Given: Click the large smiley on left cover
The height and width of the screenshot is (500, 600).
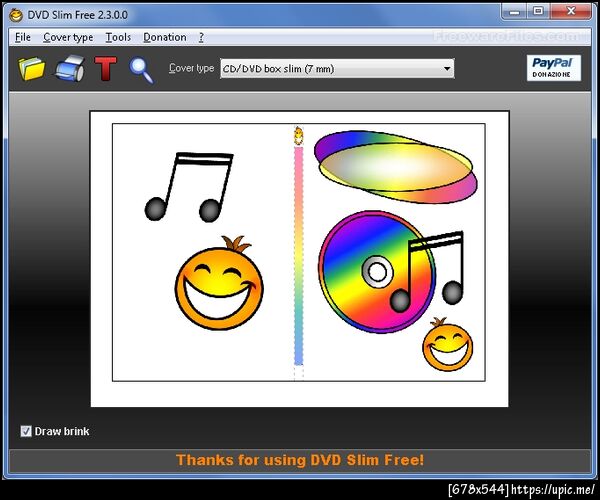Looking at the screenshot, I should (x=219, y=283).
